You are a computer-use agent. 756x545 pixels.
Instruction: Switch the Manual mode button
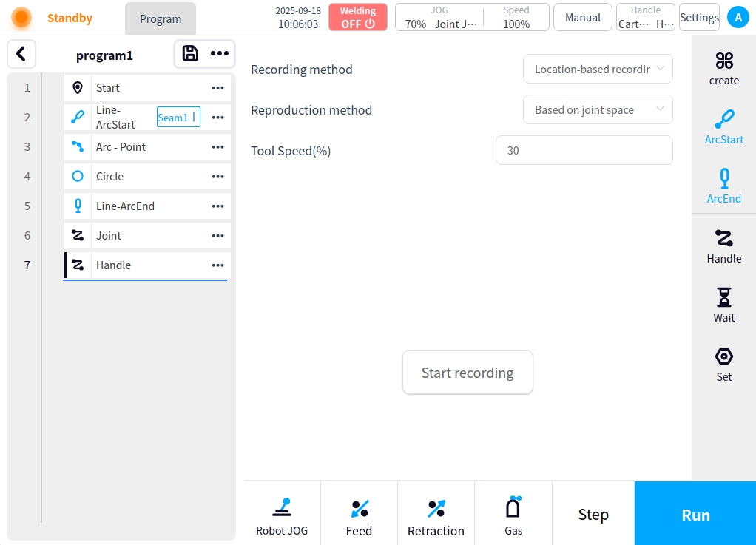[582, 17]
